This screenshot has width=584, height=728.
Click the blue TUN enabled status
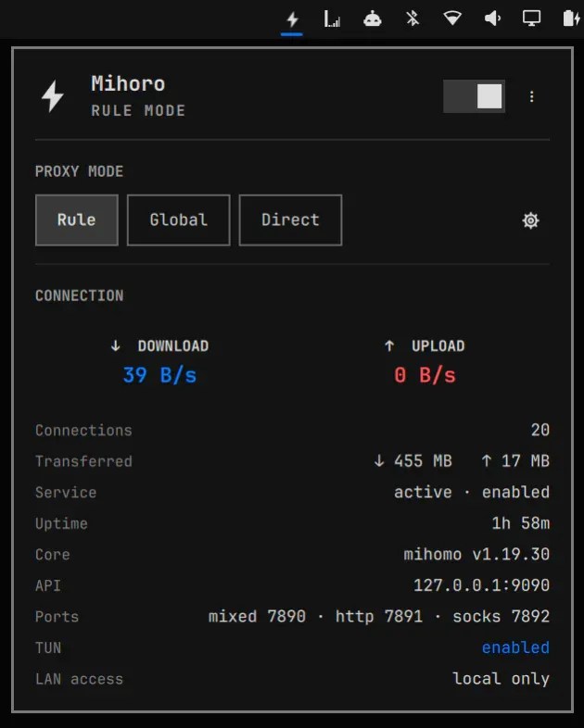(515, 647)
